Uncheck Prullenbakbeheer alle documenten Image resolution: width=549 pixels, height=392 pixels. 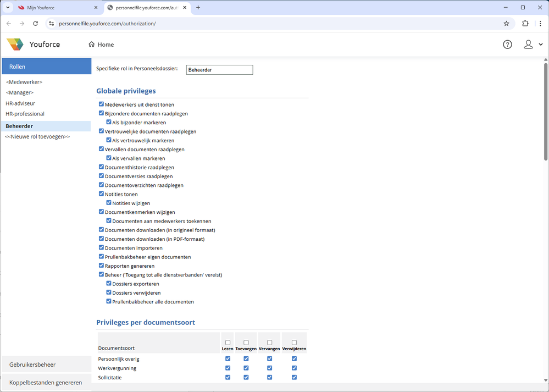tap(109, 301)
